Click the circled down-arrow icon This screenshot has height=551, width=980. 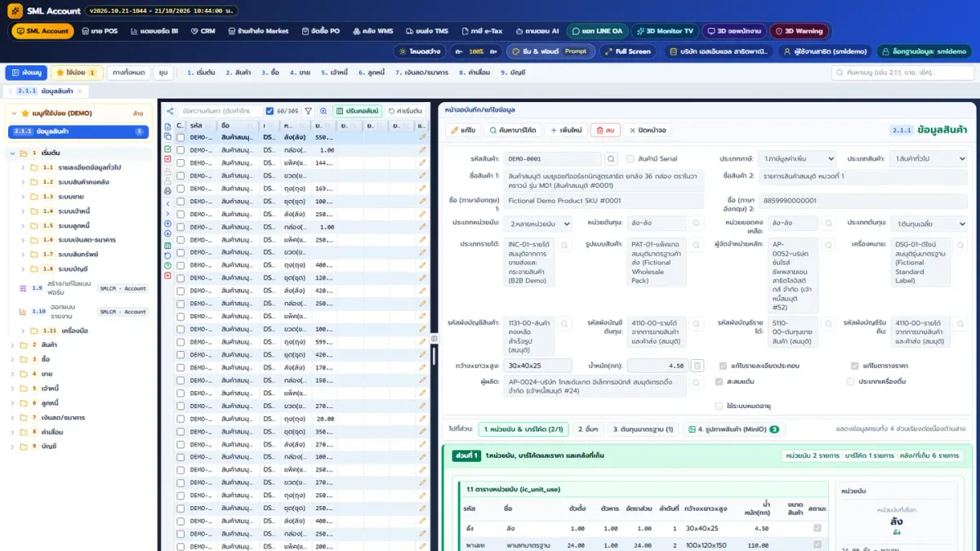pos(168,233)
